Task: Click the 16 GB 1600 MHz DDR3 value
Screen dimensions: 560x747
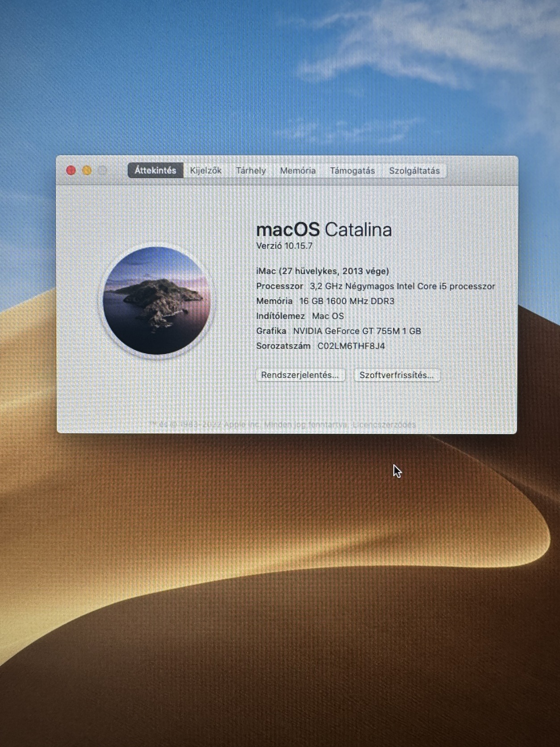Action: [x=347, y=301]
